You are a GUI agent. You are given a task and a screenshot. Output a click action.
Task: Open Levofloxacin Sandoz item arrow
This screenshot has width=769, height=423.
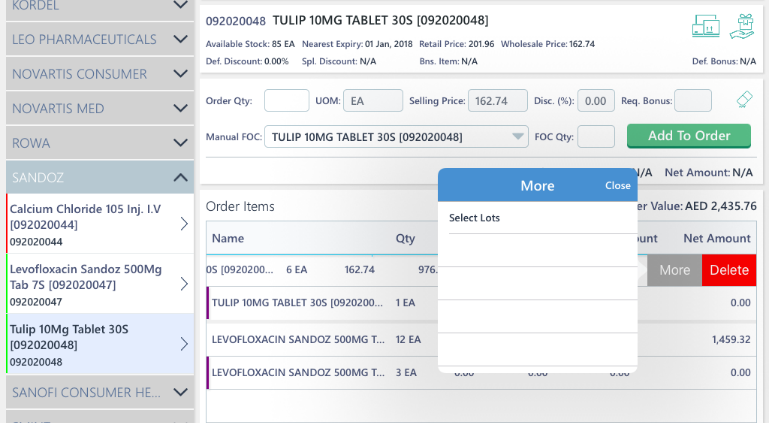pos(183,284)
